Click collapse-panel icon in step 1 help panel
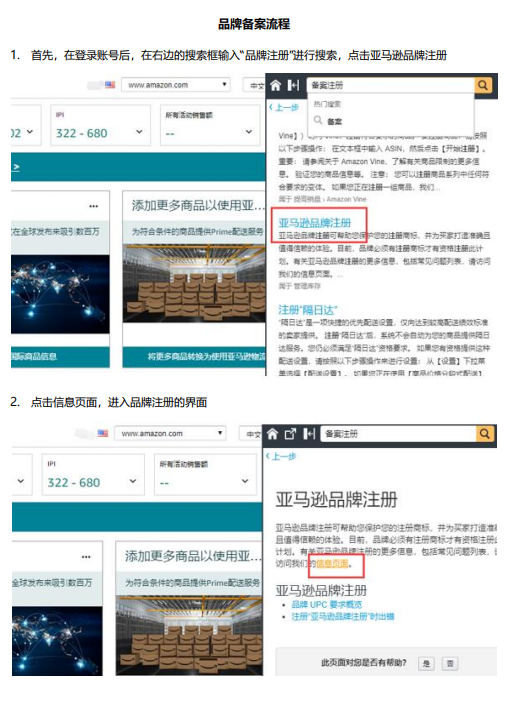This screenshot has height=712, width=526. pos(293,85)
